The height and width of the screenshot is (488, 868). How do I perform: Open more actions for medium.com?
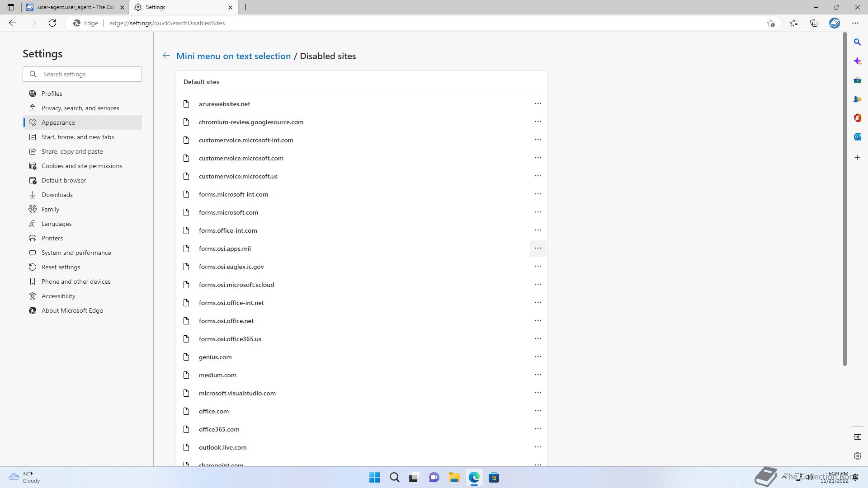tap(538, 375)
